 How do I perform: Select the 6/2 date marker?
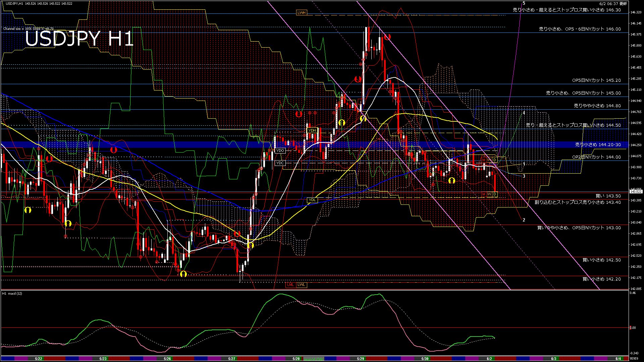(489, 359)
